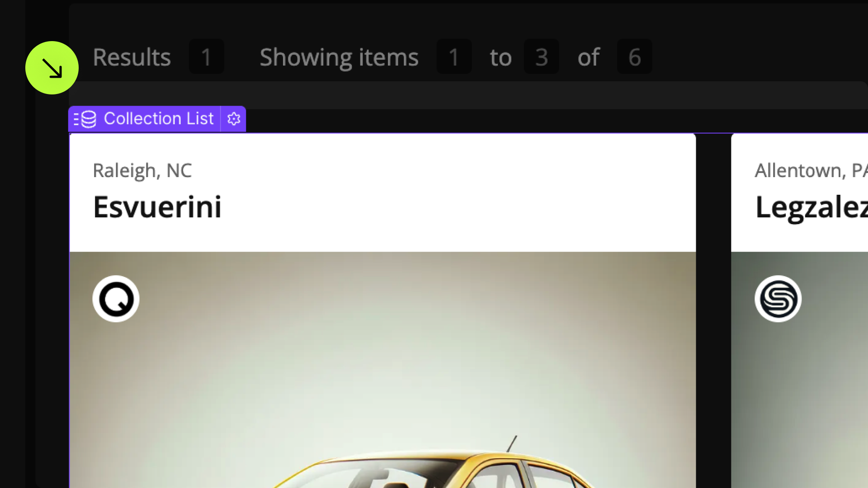This screenshot has width=868, height=488.
Task: Select the Raleigh, NC location text
Action: (142, 171)
